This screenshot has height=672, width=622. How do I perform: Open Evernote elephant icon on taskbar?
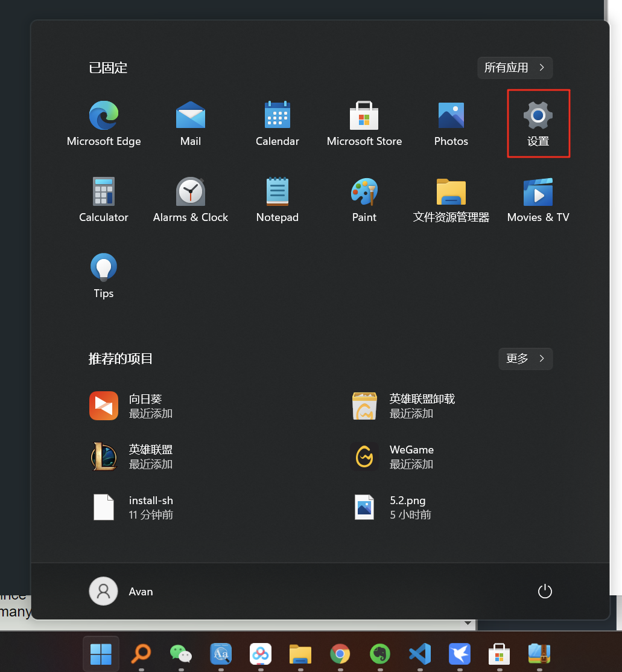(x=380, y=654)
